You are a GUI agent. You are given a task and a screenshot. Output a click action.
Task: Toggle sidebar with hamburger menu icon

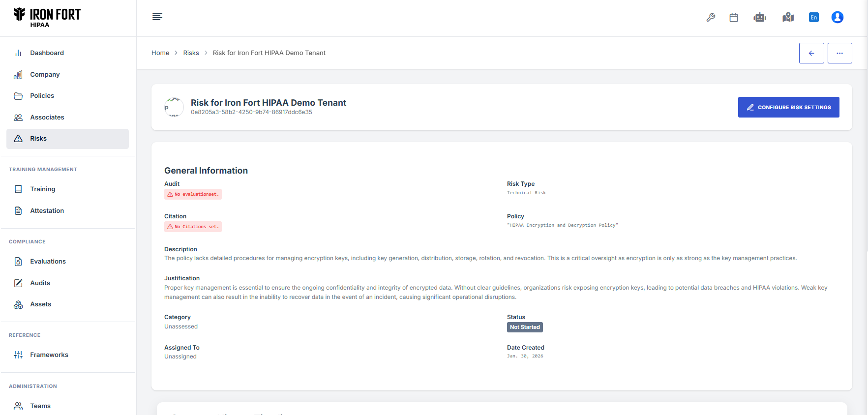(x=157, y=17)
